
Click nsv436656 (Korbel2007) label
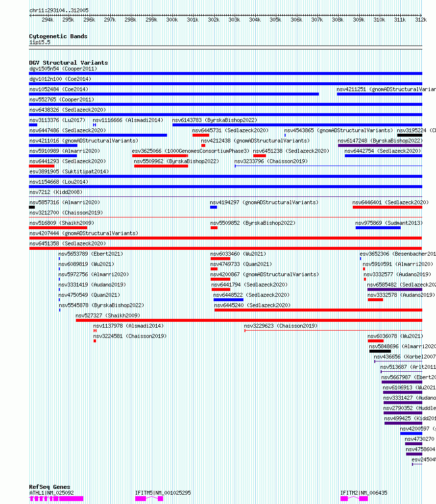(405, 357)
